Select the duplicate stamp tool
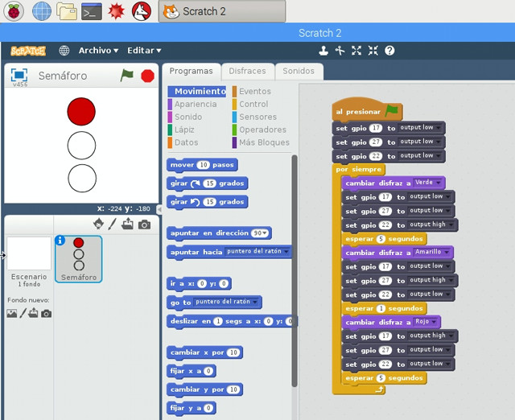The height and width of the screenshot is (420, 515). [323, 51]
